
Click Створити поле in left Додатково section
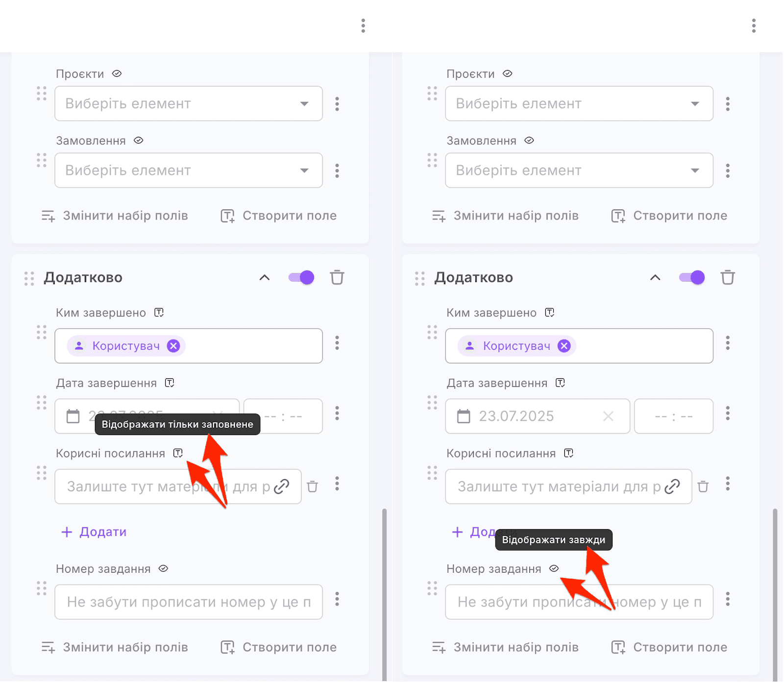pyautogui.click(x=279, y=647)
